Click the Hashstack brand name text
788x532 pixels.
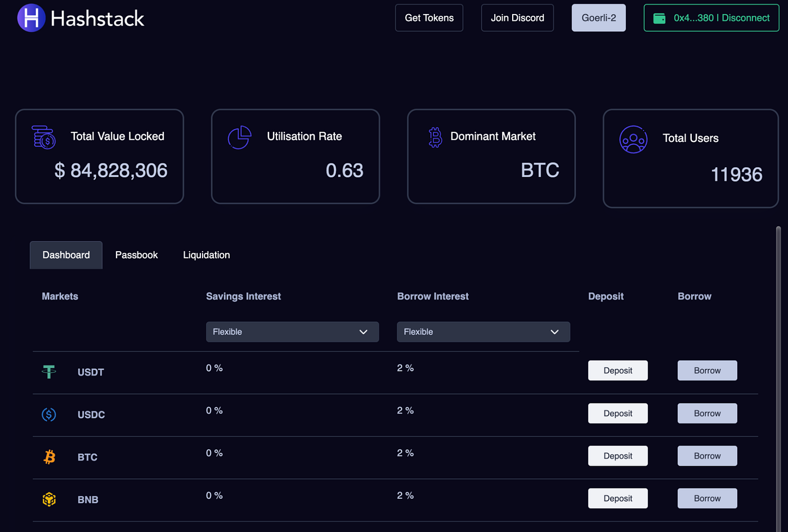97,19
